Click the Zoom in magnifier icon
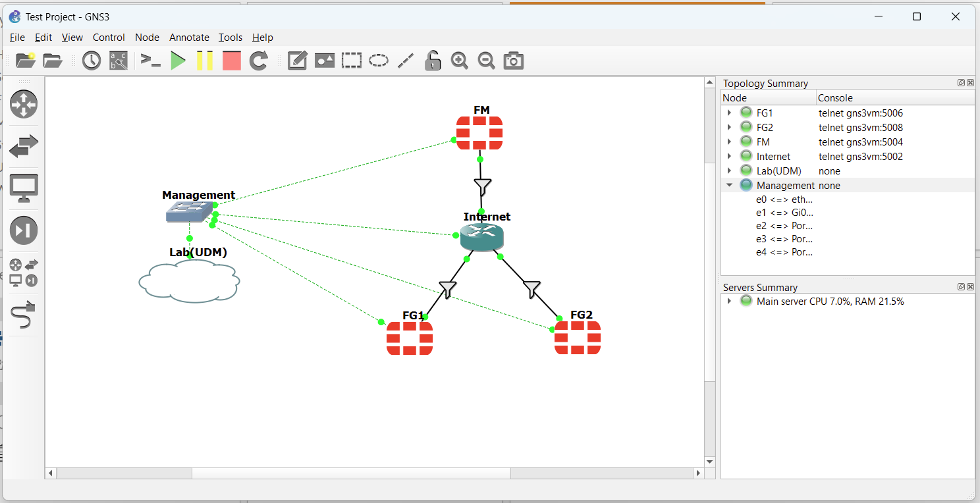Image resolution: width=980 pixels, height=503 pixels. point(459,61)
